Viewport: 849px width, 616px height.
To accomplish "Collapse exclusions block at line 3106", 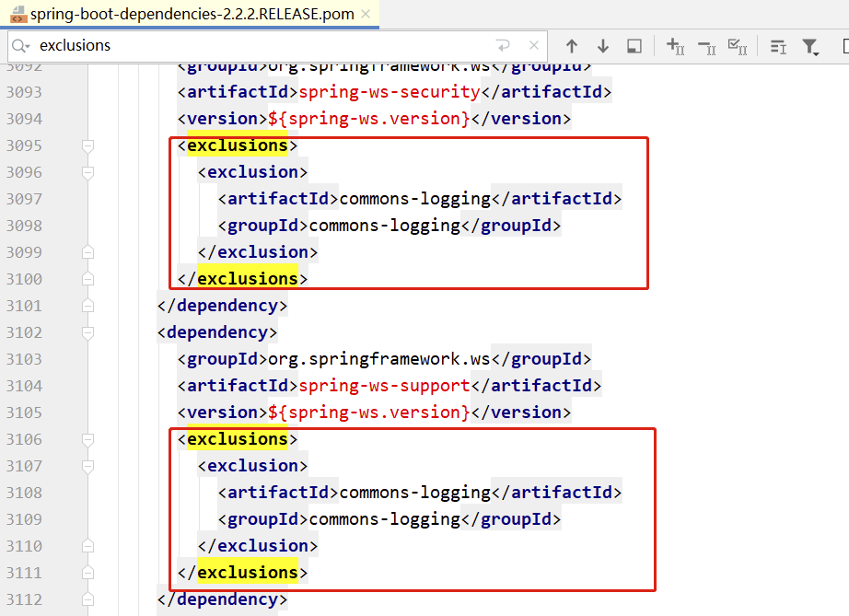I will point(87,439).
